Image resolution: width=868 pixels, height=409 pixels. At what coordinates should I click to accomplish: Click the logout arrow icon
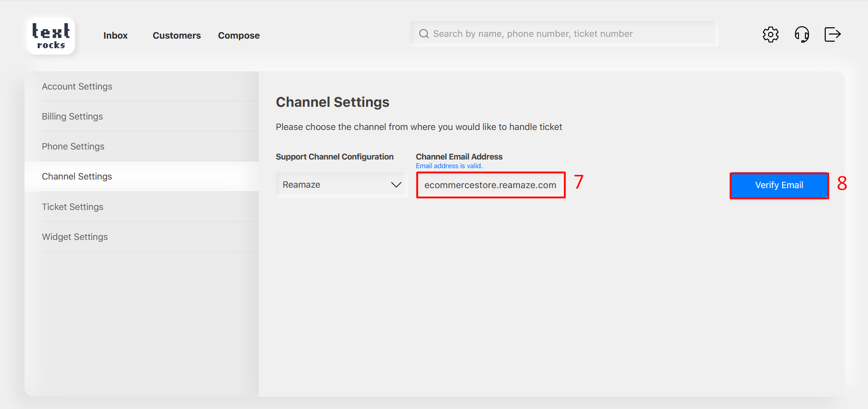[832, 35]
